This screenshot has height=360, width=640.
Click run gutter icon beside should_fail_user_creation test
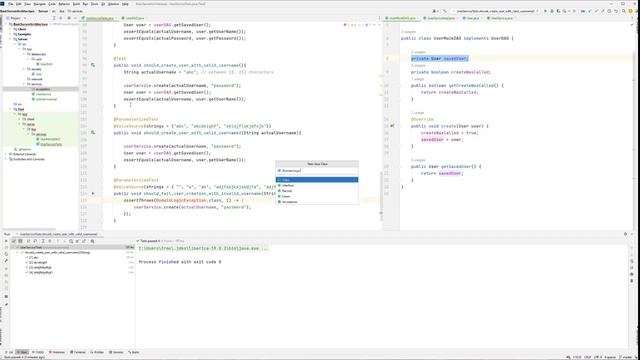(93, 193)
